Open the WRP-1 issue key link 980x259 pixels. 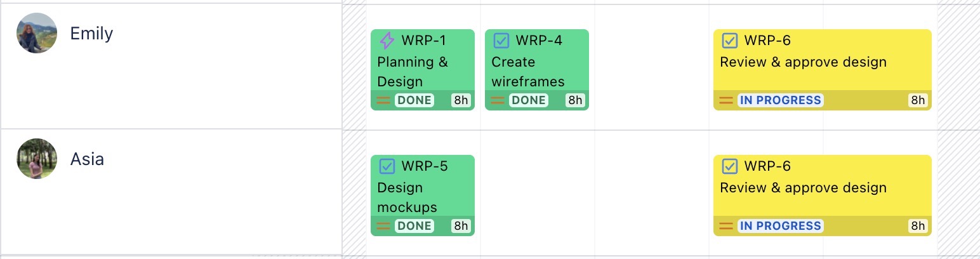pos(424,41)
